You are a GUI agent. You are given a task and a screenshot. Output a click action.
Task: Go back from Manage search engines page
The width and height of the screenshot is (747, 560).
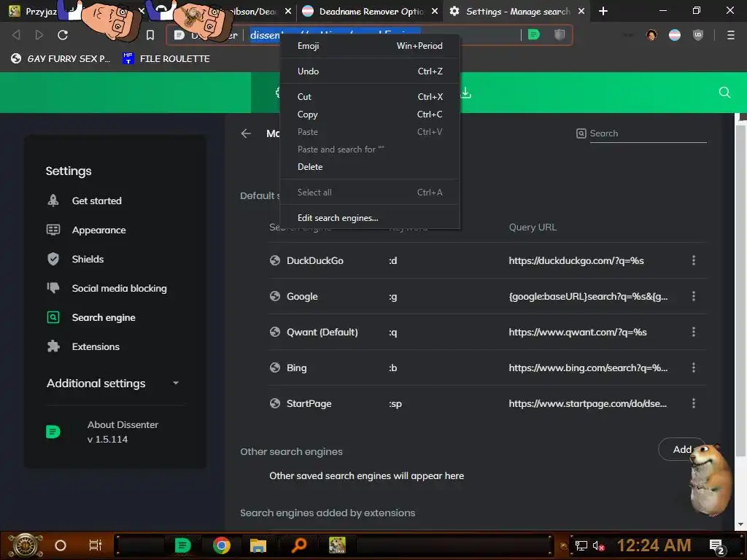[x=246, y=133]
